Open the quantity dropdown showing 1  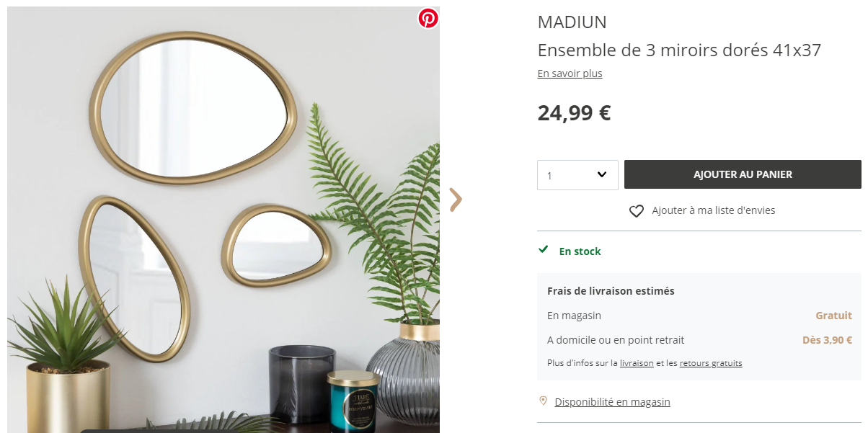point(577,175)
